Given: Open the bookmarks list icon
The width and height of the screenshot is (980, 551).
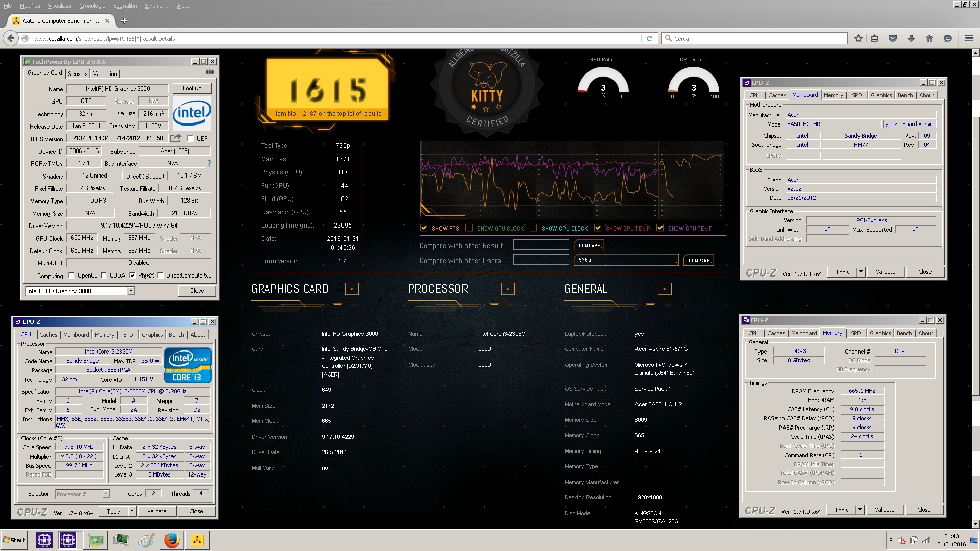Looking at the screenshot, I should (x=874, y=38).
